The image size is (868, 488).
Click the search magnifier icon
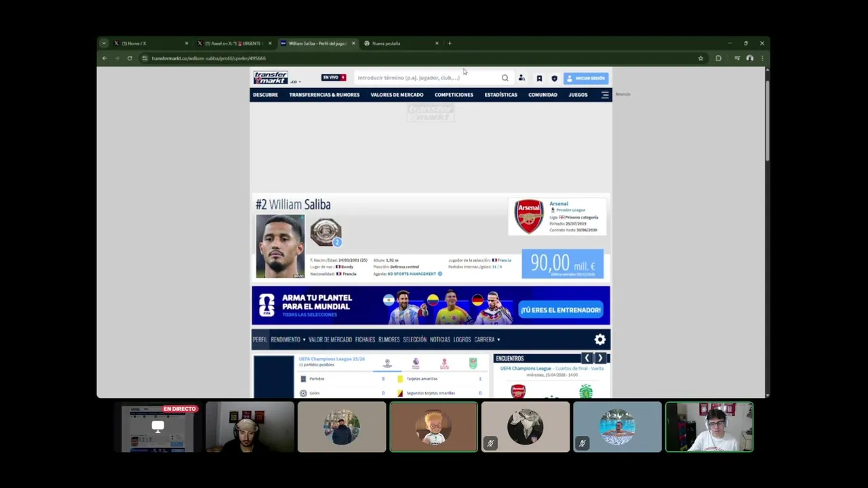point(505,78)
